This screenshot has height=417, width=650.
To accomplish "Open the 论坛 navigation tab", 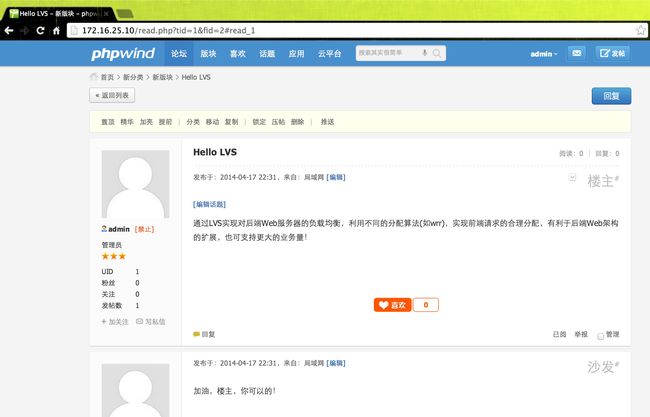I will (x=179, y=53).
